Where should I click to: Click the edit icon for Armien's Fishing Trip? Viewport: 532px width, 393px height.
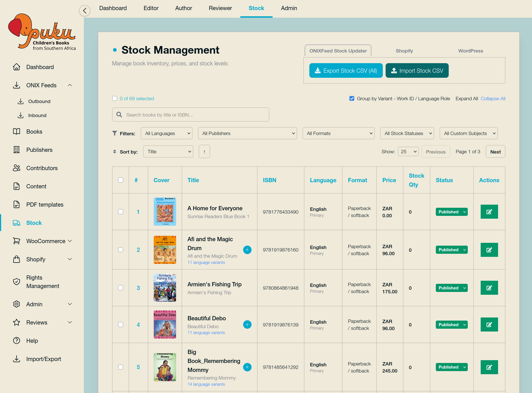[x=489, y=288]
